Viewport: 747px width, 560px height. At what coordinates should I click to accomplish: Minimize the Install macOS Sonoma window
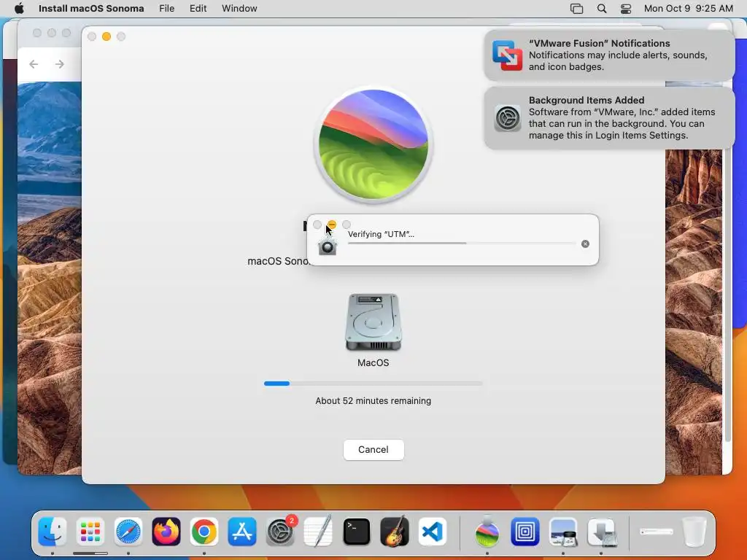coord(107,36)
